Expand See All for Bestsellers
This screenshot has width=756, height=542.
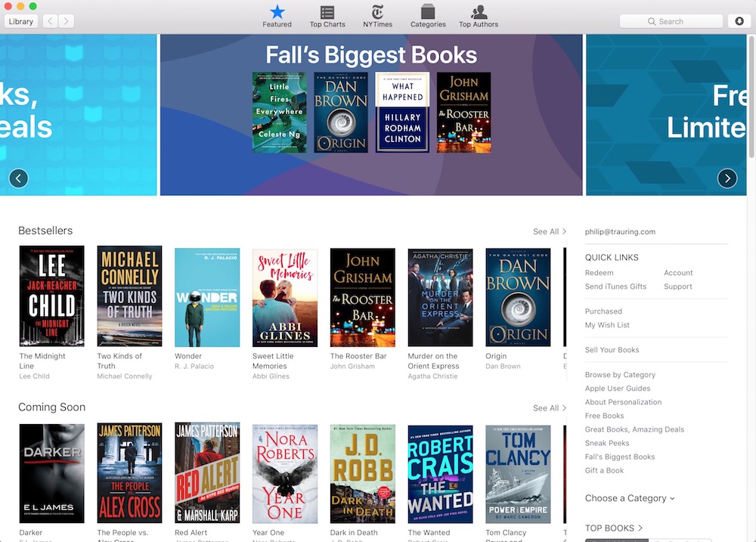pos(549,231)
